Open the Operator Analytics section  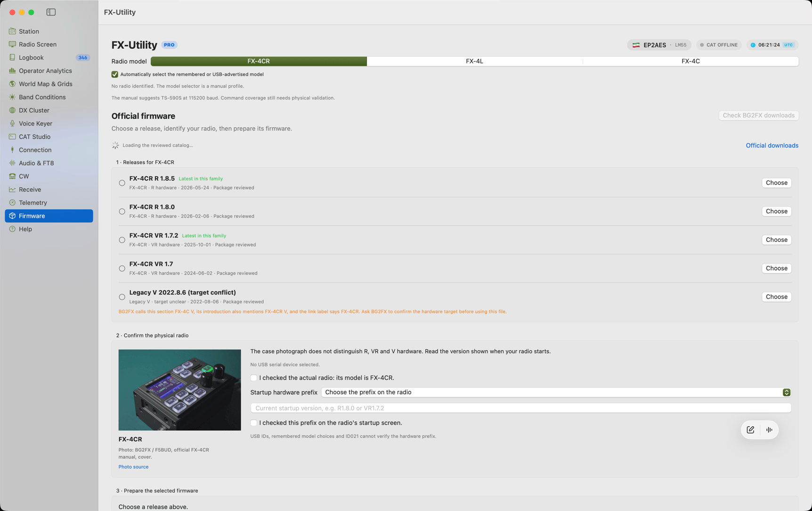(x=49, y=71)
